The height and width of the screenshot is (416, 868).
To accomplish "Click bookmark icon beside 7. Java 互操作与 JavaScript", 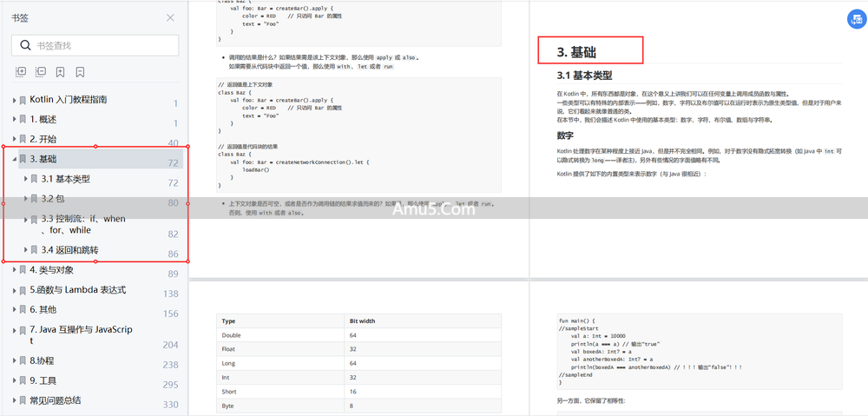I will 23,330.
